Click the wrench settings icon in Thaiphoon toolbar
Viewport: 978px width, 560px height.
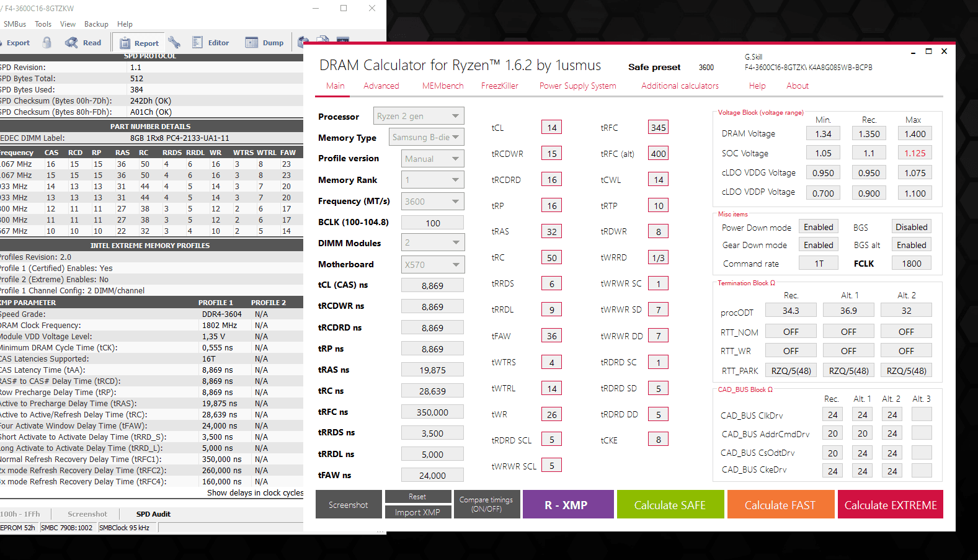(174, 43)
